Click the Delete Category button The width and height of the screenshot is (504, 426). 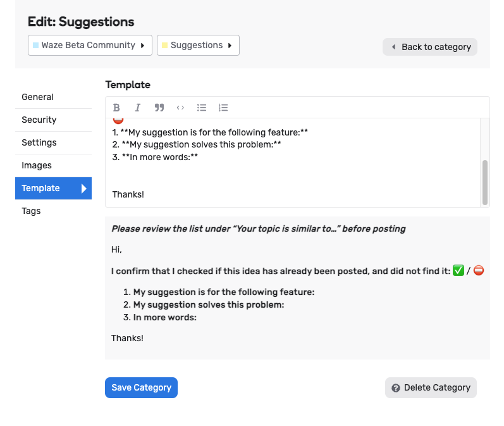click(431, 387)
